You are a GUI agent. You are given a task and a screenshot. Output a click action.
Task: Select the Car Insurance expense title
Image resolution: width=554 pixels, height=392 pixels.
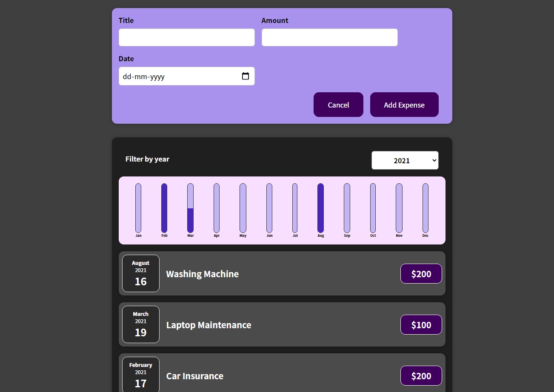195,376
